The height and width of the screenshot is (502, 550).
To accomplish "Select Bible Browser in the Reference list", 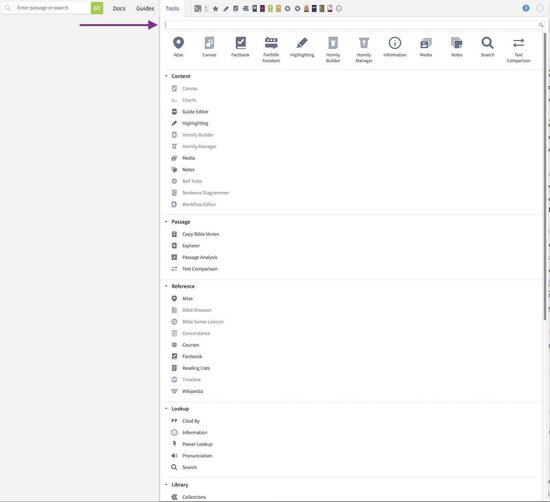I will tap(192, 310).
